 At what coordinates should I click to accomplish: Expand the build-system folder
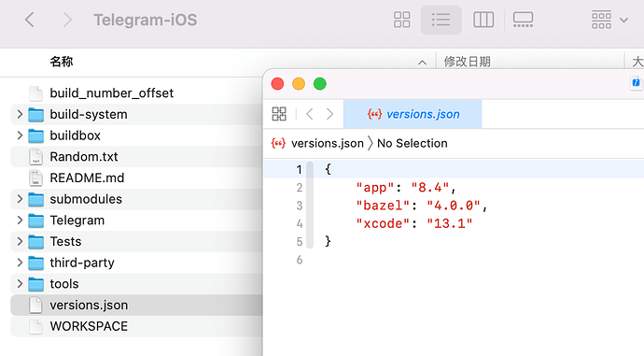[x=20, y=114]
